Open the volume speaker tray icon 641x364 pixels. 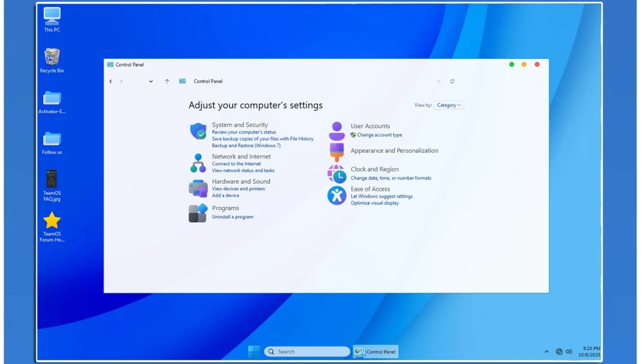tap(568, 351)
